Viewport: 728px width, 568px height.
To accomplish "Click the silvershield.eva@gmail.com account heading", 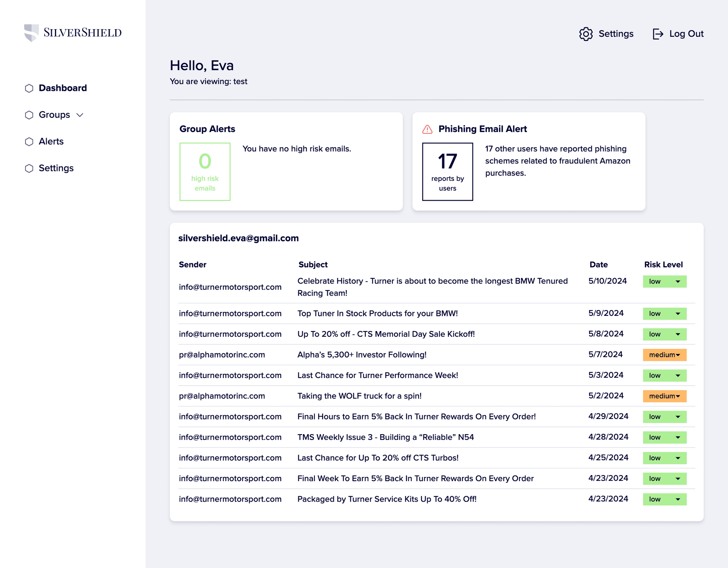I will click(x=238, y=238).
